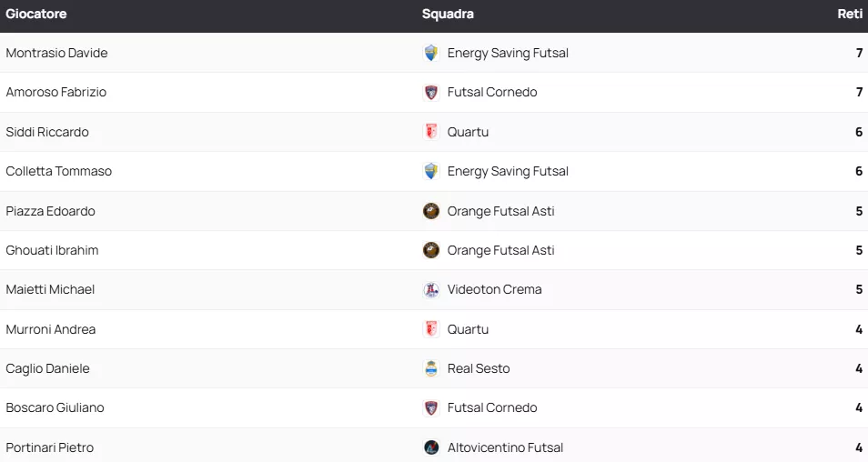This screenshot has height=462, width=868.
Task: Click Orange Futsal Asti logo beside Piazza Edoardo
Action: (x=431, y=211)
